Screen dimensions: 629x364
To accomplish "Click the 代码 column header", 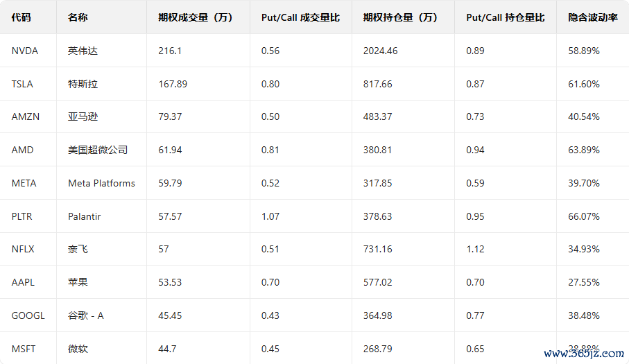I will click(x=21, y=17).
